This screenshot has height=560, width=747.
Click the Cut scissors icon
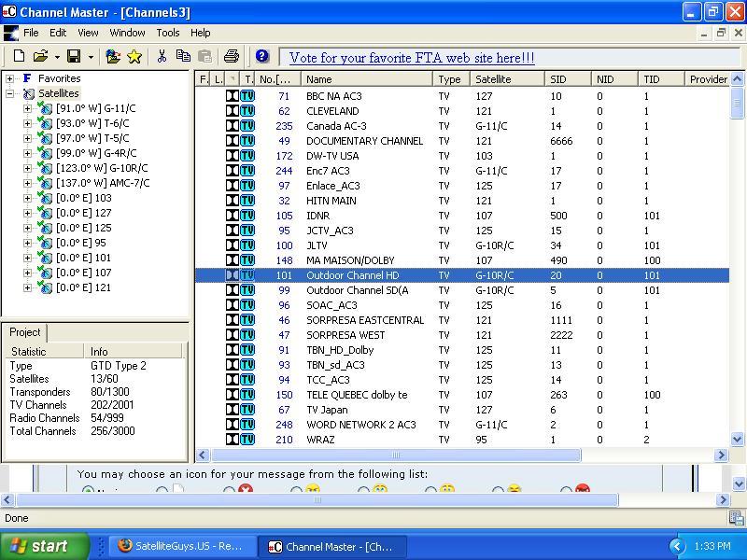click(162, 56)
